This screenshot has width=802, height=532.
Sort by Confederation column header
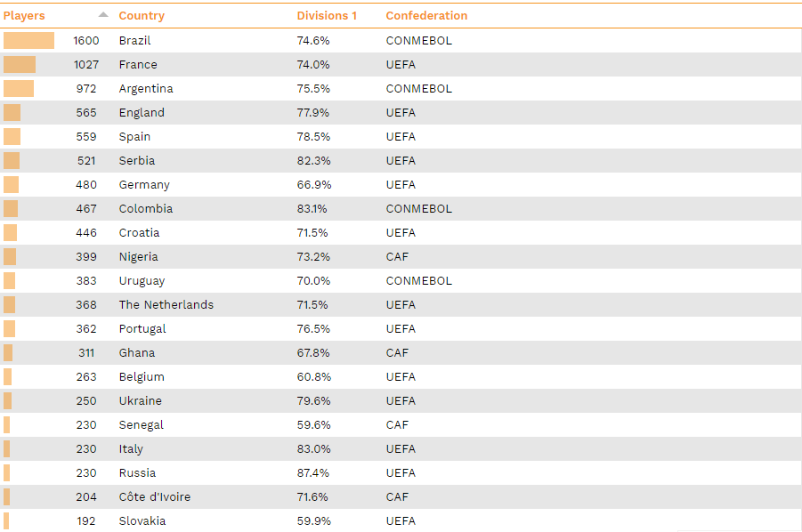tap(426, 16)
